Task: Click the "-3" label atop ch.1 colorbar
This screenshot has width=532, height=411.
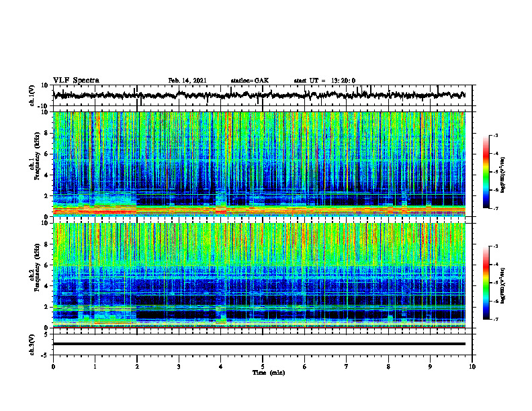Action: click(x=495, y=135)
